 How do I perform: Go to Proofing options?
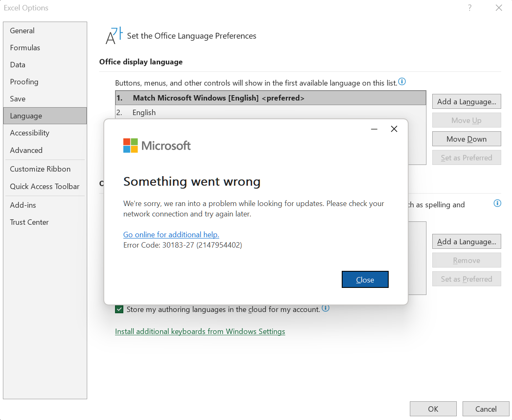(45, 82)
